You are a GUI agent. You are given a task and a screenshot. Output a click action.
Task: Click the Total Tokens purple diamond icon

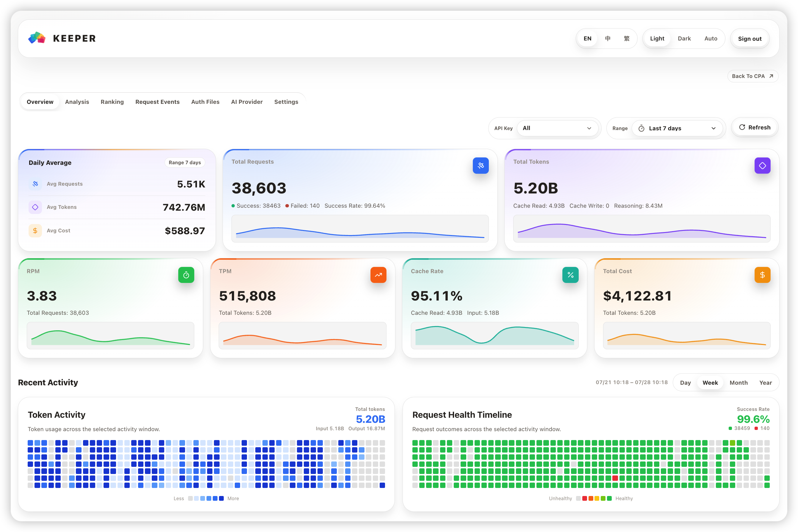point(762,165)
